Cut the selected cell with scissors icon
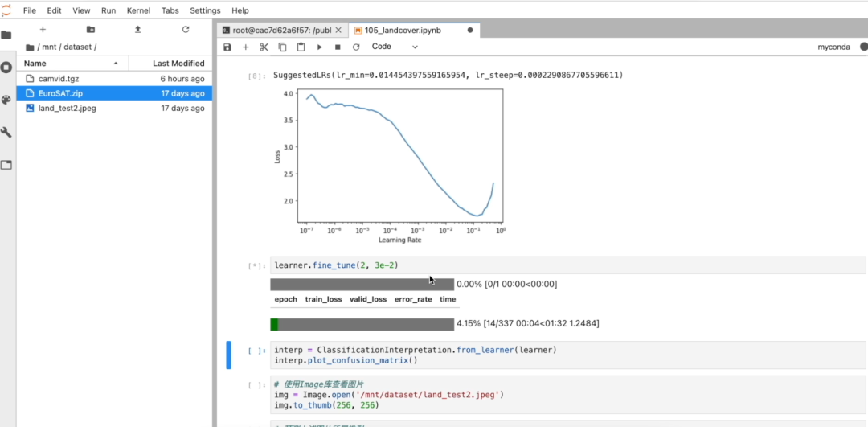 [x=264, y=47]
